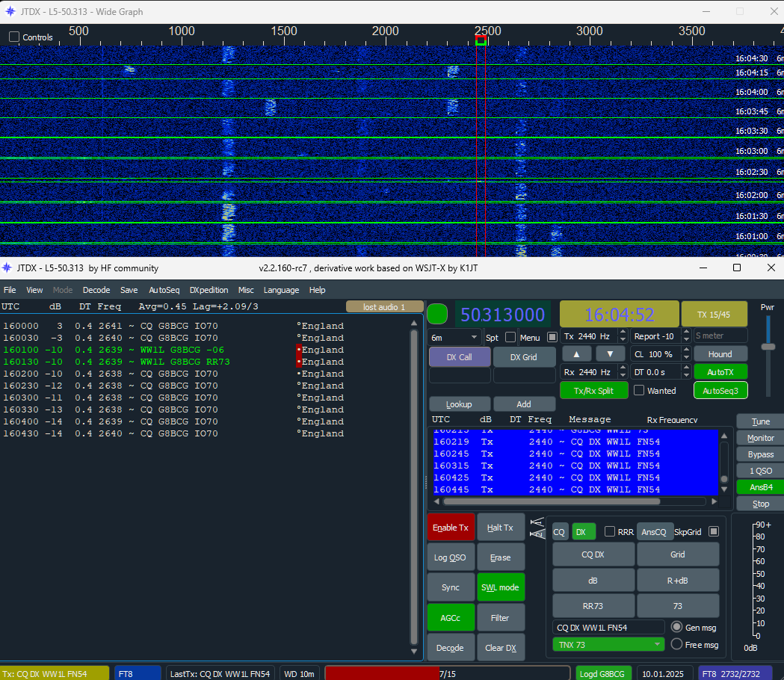Adjust the Rx 2440 Hz spinner arrows
This screenshot has width=784, height=680.
(x=623, y=372)
